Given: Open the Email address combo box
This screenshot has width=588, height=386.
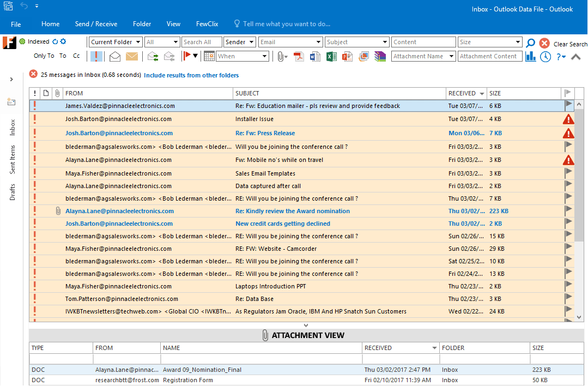Looking at the screenshot, I should click(290, 42).
